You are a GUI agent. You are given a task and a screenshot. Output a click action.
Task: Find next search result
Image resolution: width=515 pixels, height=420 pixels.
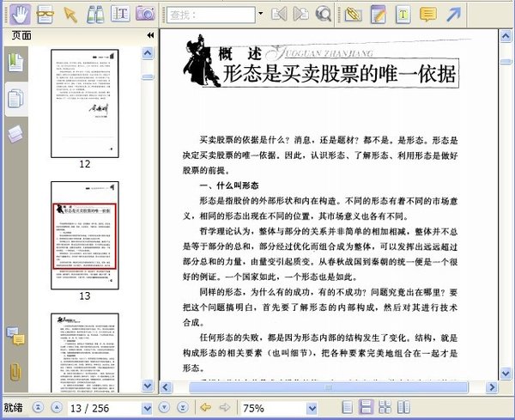301,14
